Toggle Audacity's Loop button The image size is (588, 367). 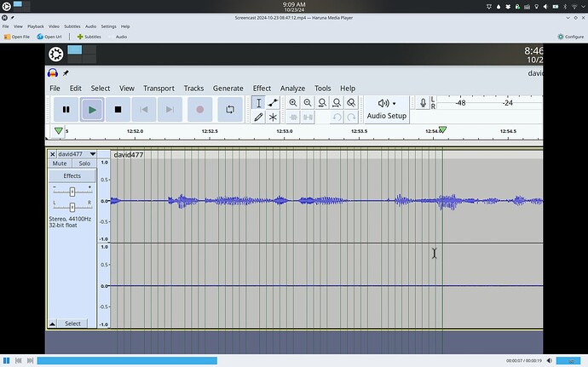[x=230, y=110]
